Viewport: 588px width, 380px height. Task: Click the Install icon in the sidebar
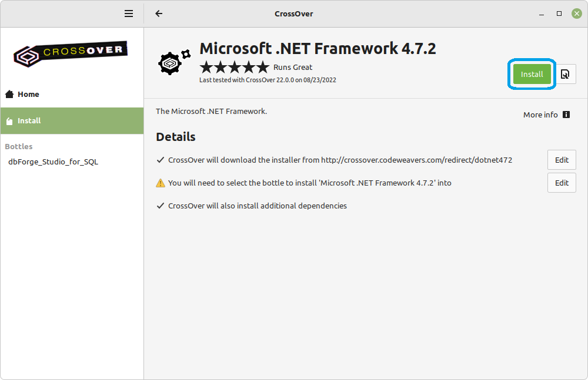point(9,120)
